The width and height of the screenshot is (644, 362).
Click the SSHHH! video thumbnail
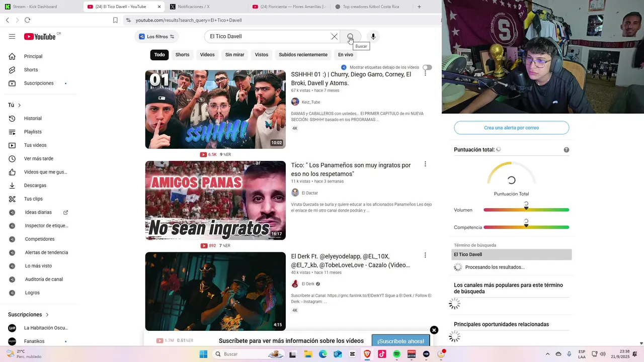pyautogui.click(x=215, y=109)
